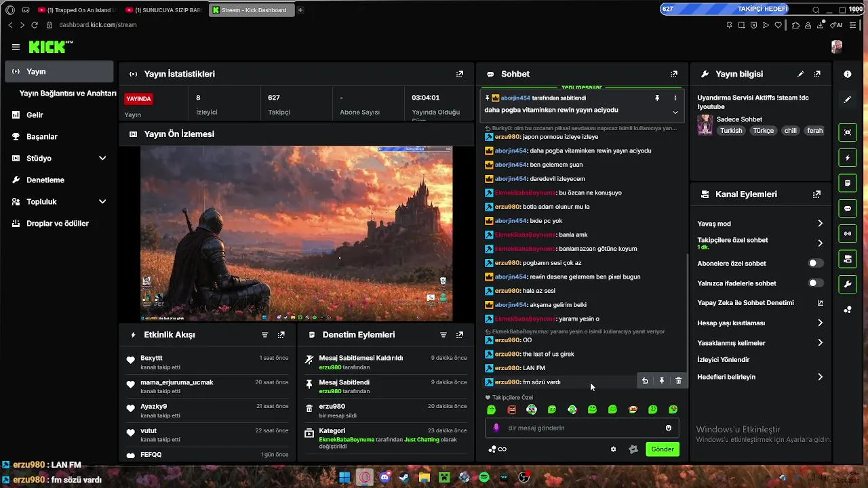The image size is (868, 488).
Task: Click İzleyici Yönlendir
Action: pyautogui.click(x=724, y=360)
